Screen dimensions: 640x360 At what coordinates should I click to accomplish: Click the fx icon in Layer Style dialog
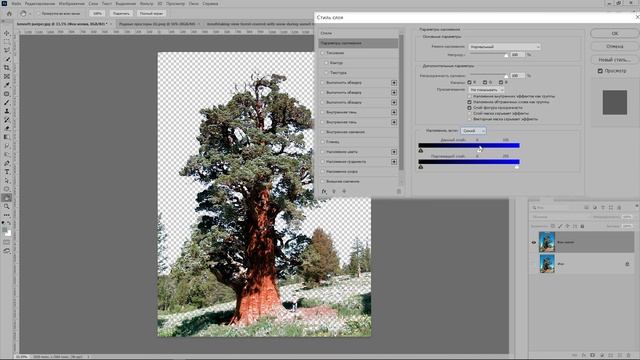[x=324, y=191]
